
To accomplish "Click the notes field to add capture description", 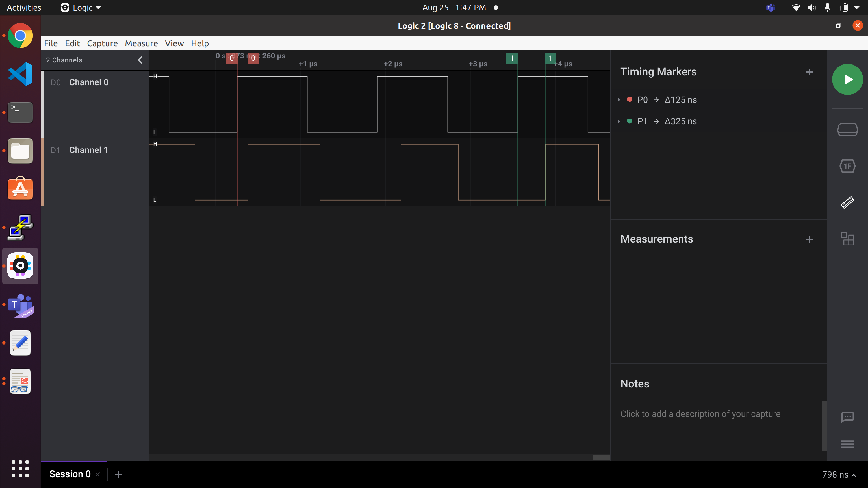I will pyautogui.click(x=700, y=413).
